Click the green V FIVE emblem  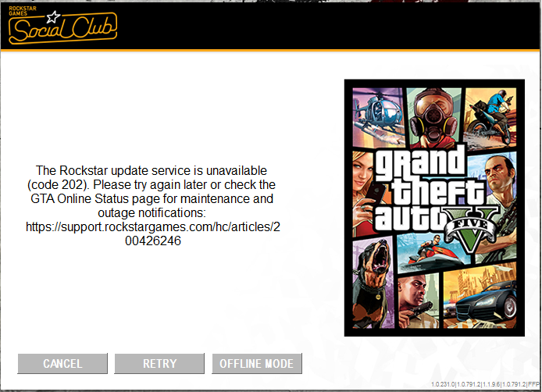coord(472,230)
